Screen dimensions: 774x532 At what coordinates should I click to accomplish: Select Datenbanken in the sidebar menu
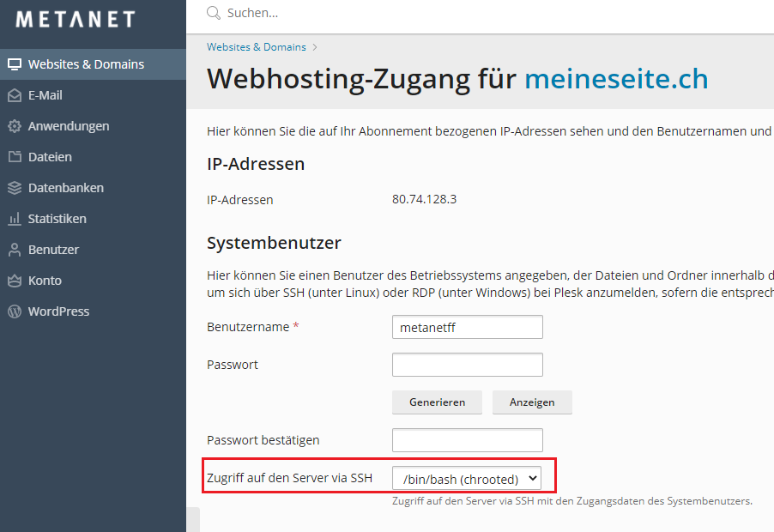point(66,188)
